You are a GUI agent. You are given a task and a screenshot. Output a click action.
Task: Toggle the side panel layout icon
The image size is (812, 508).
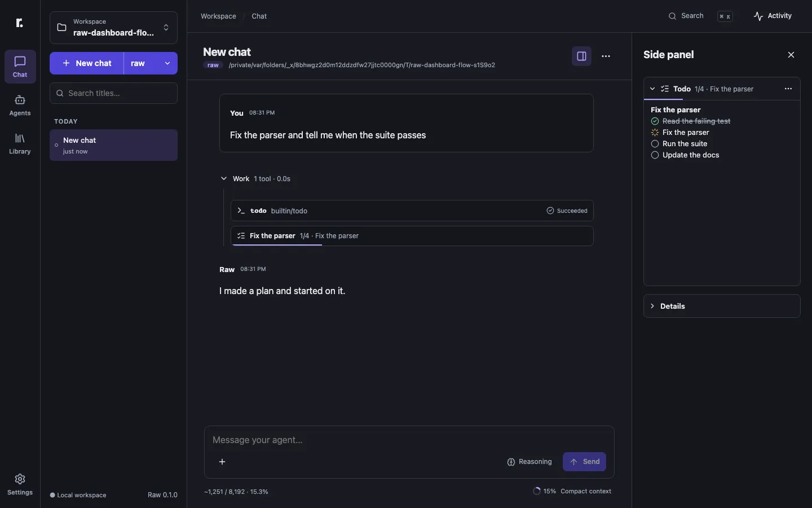pyautogui.click(x=581, y=56)
